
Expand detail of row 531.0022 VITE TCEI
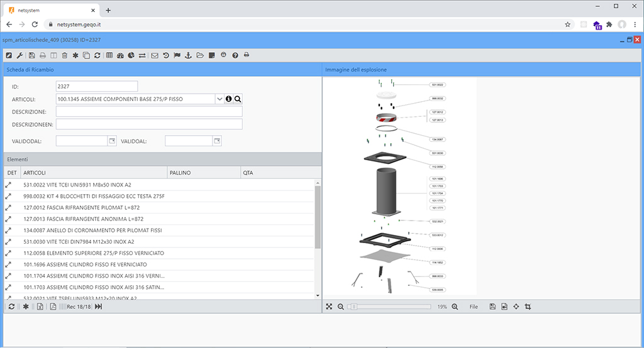pyautogui.click(x=9, y=185)
